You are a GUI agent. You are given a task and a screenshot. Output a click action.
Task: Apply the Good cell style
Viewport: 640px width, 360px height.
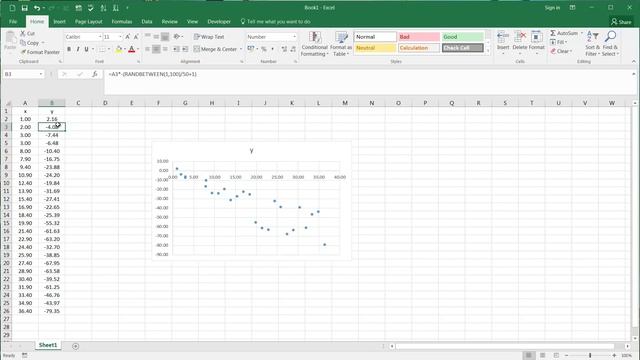pos(462,37)
